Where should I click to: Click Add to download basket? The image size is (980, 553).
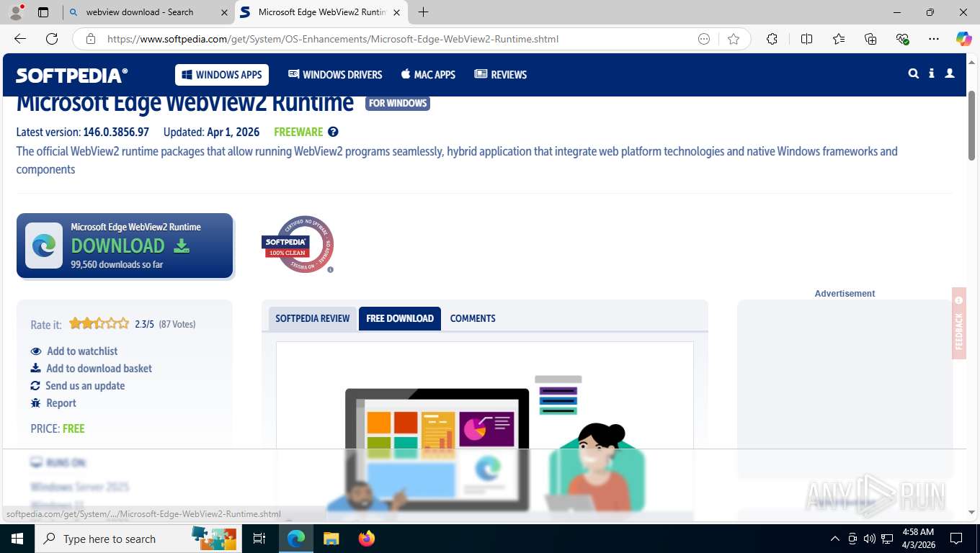pos(92,369)
